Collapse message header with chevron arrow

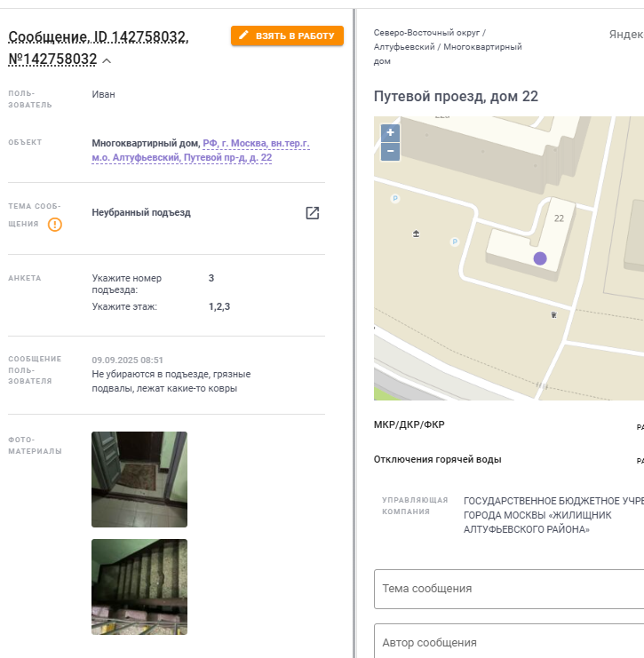click(107, 61)
